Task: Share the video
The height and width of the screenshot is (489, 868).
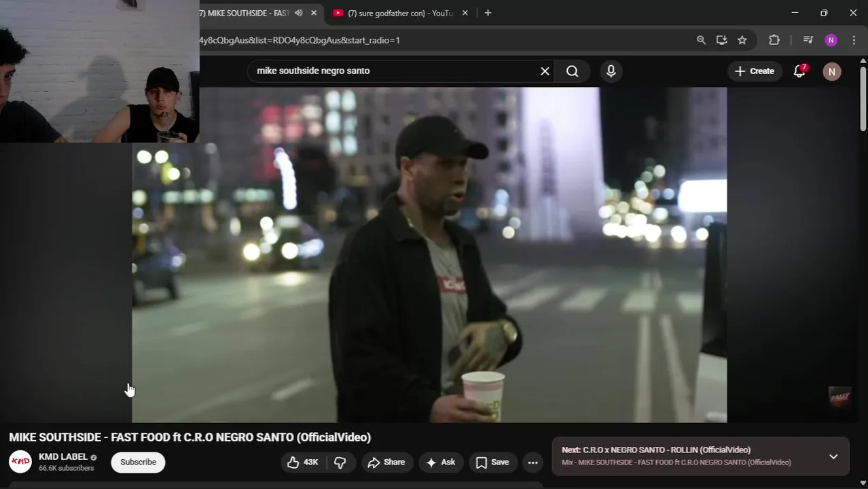Action: pyautogui.click(x=386, y=463)
